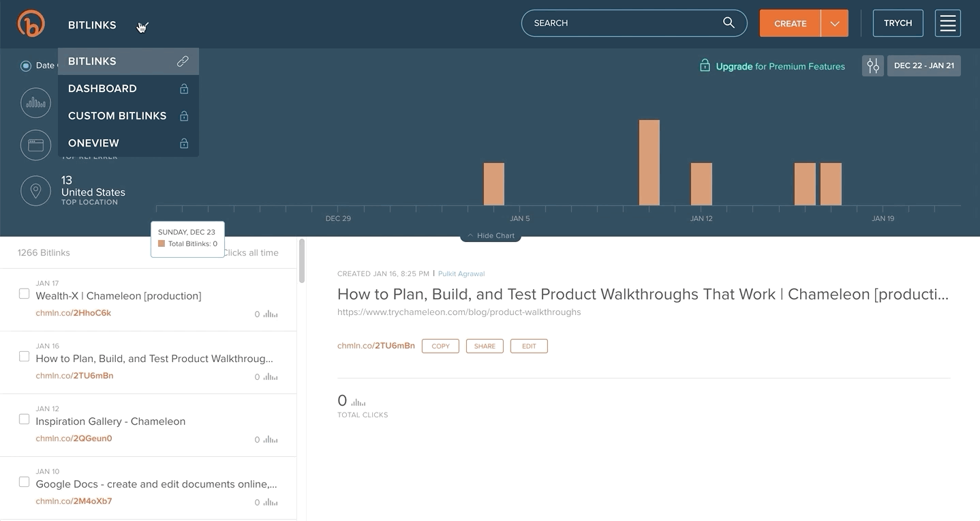Click the search magnifier icon
Viewport: 980px width, 521px height.
(x=729, y=23)
